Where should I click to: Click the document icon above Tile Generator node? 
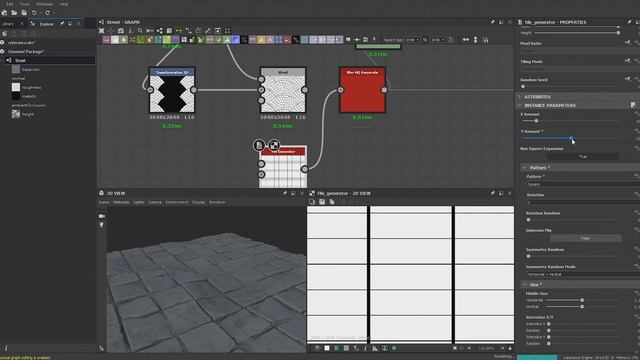[259, 145]
